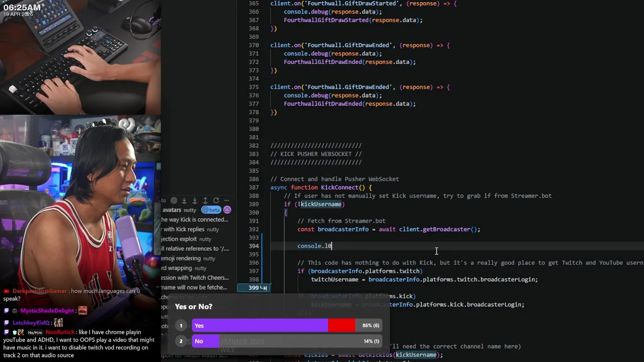Click the YouTube icon beside DarkpashantsGamer
Viewport: 644px width, 362px height.
[x=6, y=291]
